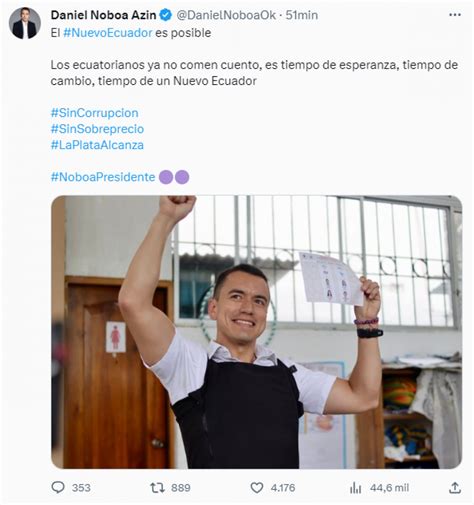Open the tweet's three-dot more menu

(455, 15)
